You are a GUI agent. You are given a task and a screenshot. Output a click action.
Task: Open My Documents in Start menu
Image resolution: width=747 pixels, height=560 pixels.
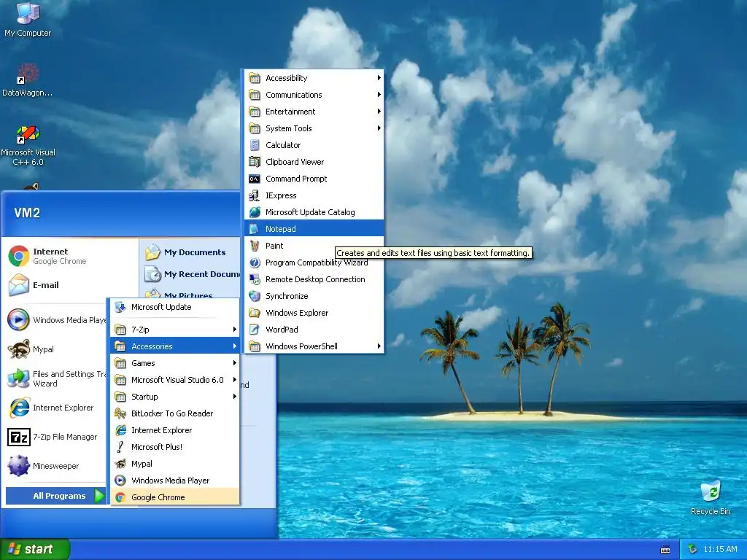[190, 252]
